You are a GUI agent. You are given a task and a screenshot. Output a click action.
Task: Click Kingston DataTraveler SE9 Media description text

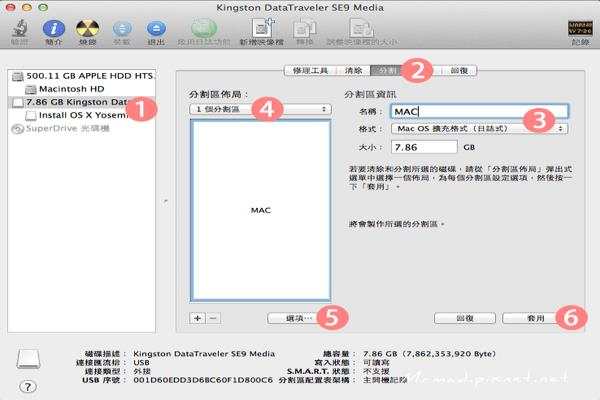[x=204, y=354]
